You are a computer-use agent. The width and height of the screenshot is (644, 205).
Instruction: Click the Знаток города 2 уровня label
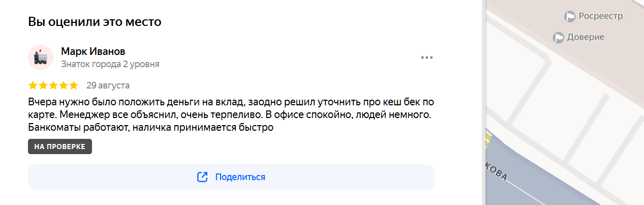(110, 64)
